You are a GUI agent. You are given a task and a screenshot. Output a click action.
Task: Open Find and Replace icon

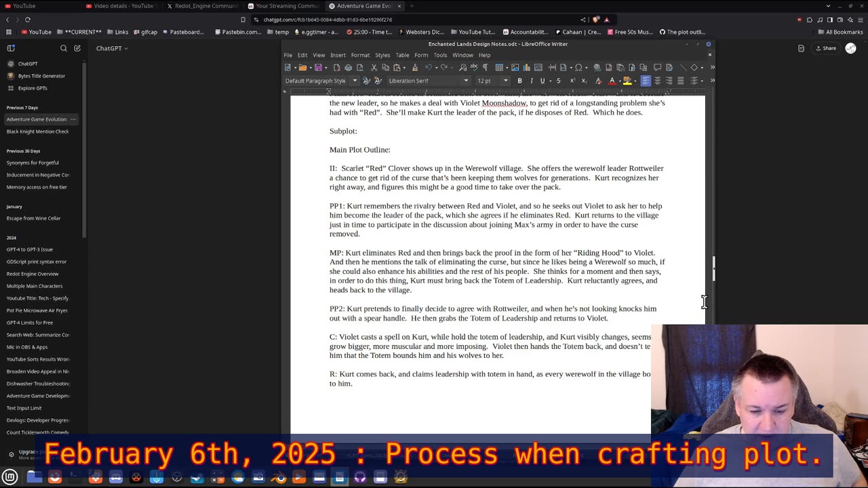click(462, 67)
